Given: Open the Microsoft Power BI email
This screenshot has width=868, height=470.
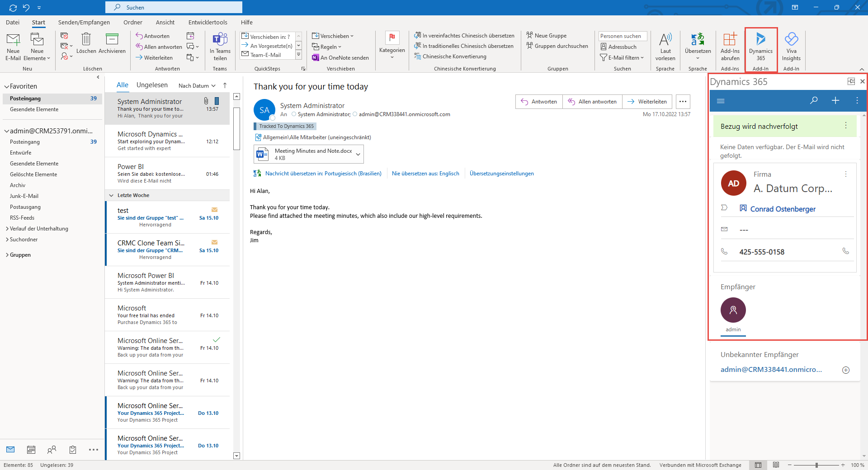Looking at the screenshot, I should [167, 282].
